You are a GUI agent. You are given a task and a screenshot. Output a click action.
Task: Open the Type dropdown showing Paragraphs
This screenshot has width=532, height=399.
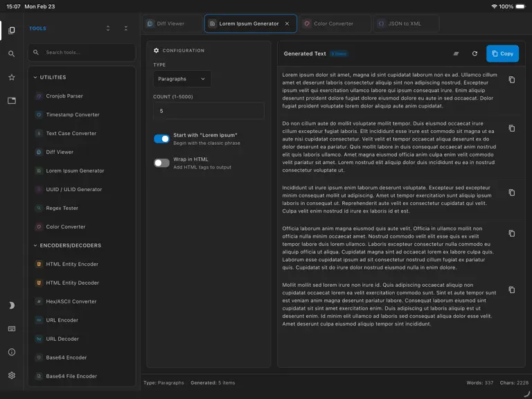(x=182, y=79)
